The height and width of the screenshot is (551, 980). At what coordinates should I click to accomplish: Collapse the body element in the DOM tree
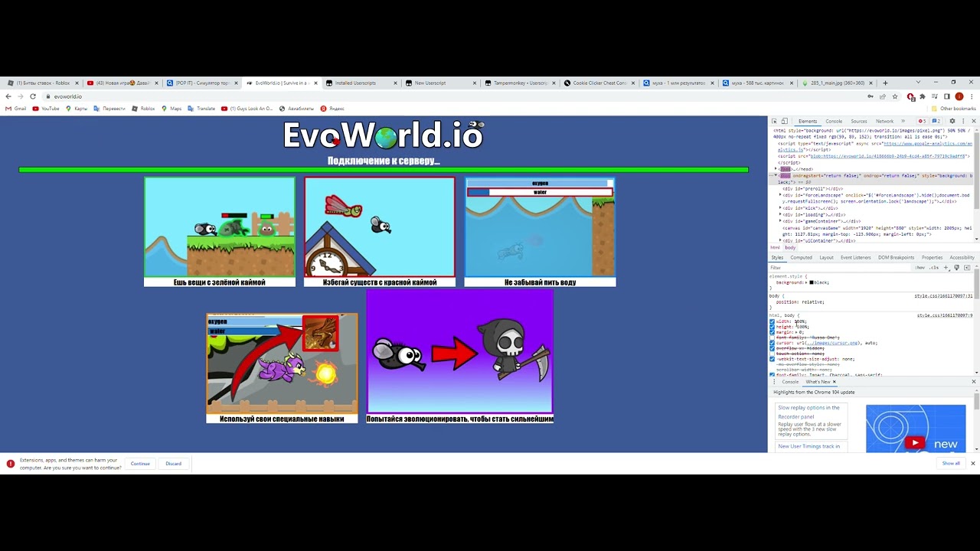(x=776, y=176)
